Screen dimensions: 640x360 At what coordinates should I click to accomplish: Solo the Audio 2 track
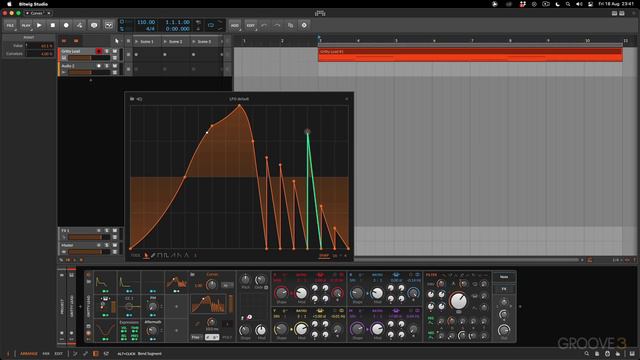point(107,66)
